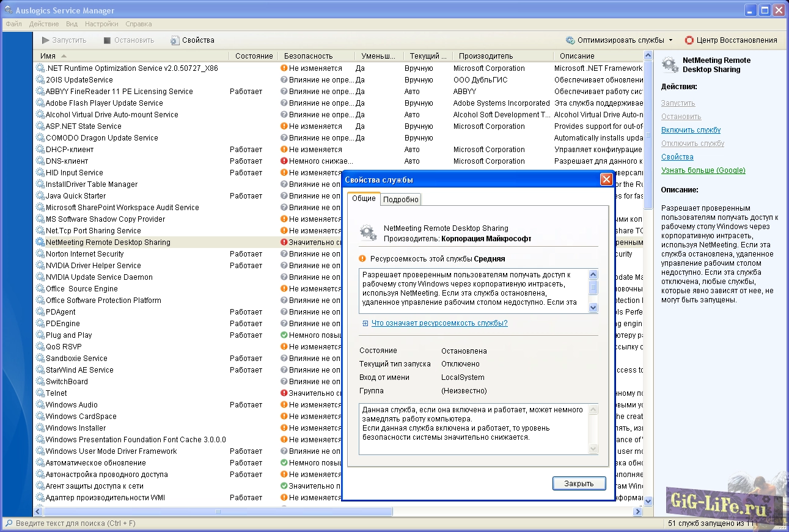The width and height of the screenshot is (789, 532).
Task: Open the Настройки menu
Action: click(x=101, y=24)
